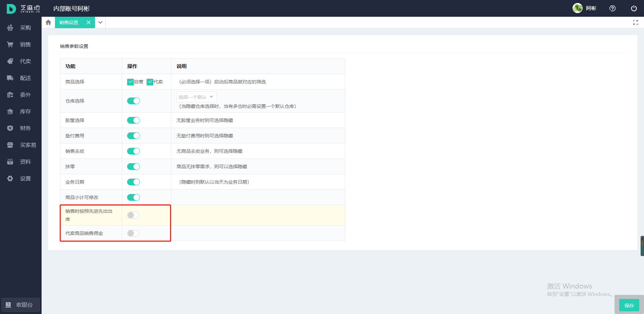Open the 库存 menu item
This screenshot has width=644, height=314.
click(x=21, y=112)
